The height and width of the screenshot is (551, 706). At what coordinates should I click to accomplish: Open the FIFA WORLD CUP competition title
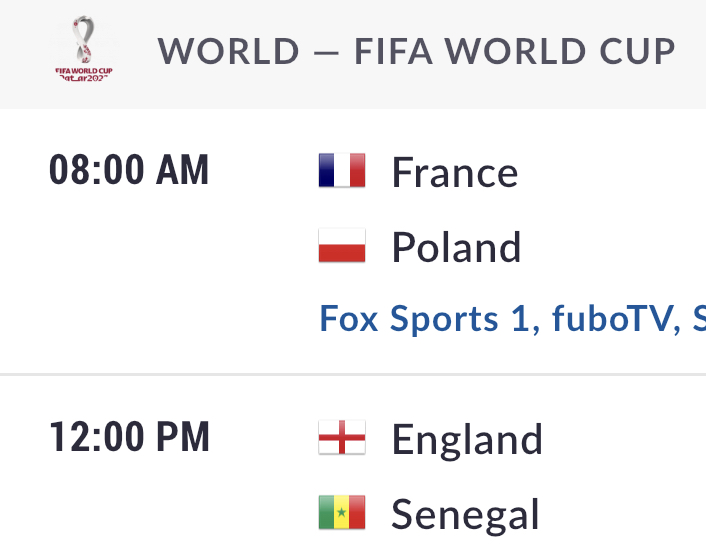(515, 51)
